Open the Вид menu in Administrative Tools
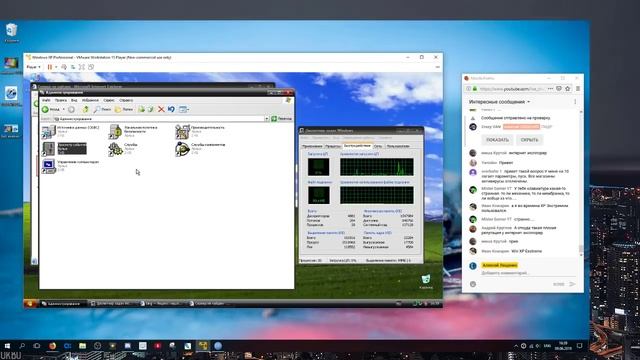The width and height of the screenshot is (640, 360). pos(74,100)
